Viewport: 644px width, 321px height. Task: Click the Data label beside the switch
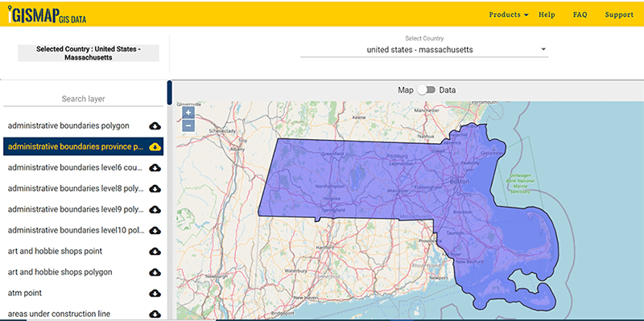448,90
